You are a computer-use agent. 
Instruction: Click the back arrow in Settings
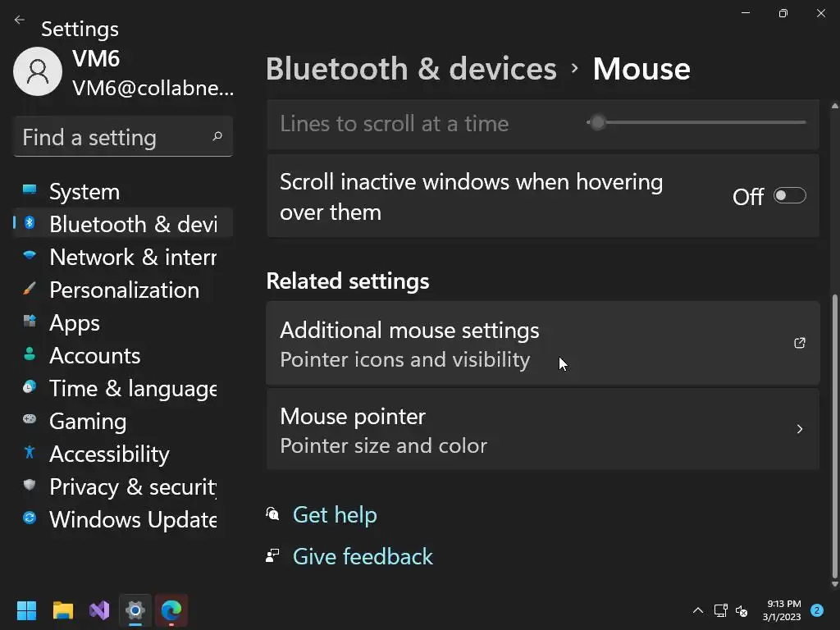(x=20, y=21)
